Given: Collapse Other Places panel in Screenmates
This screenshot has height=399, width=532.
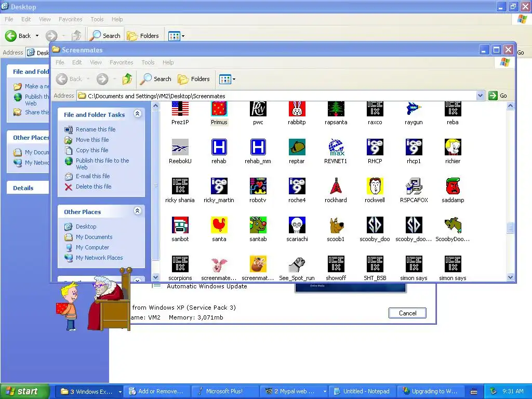Looking at the screenshot, I should 137,211.
